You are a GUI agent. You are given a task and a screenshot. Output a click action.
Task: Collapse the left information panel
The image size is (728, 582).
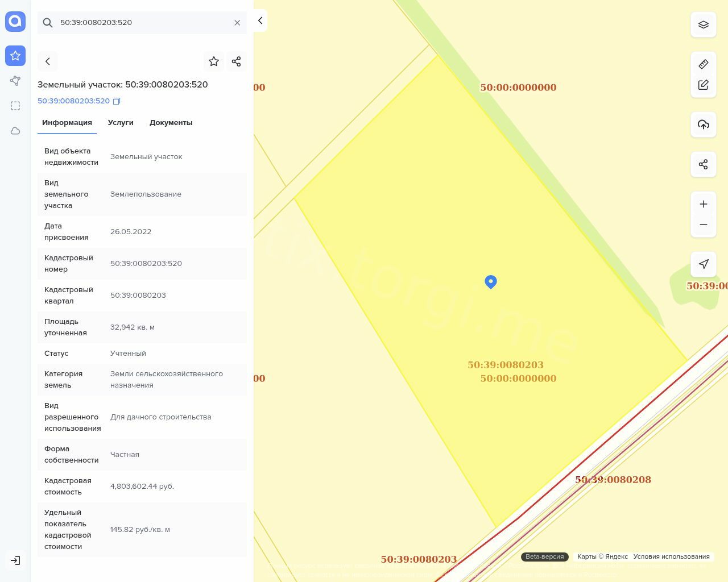(x=260, y=20)
